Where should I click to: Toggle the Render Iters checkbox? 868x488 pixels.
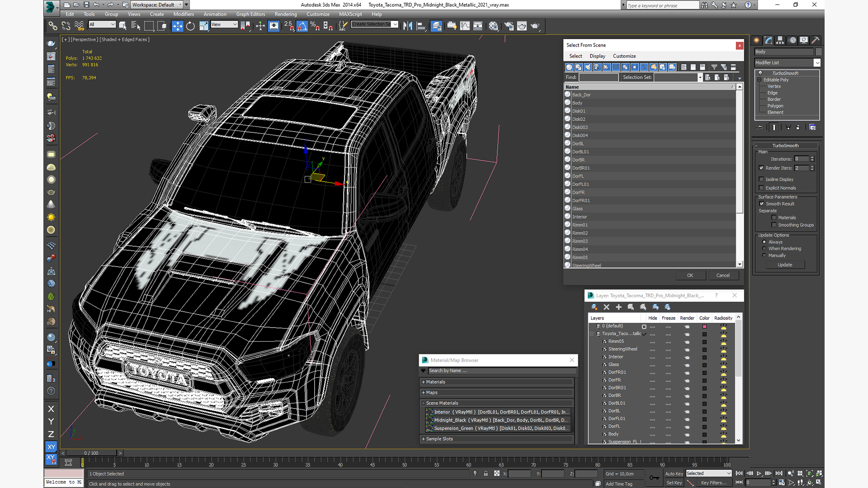[761, 168]
